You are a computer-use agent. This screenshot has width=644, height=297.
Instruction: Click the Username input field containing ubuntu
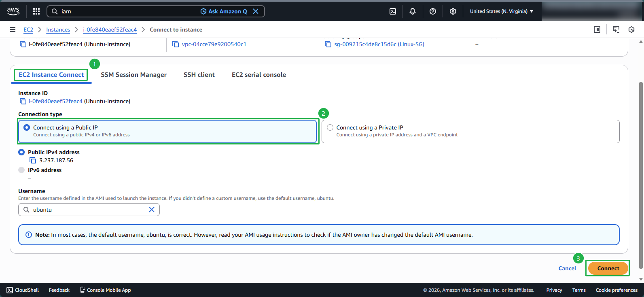click(89, 210)
